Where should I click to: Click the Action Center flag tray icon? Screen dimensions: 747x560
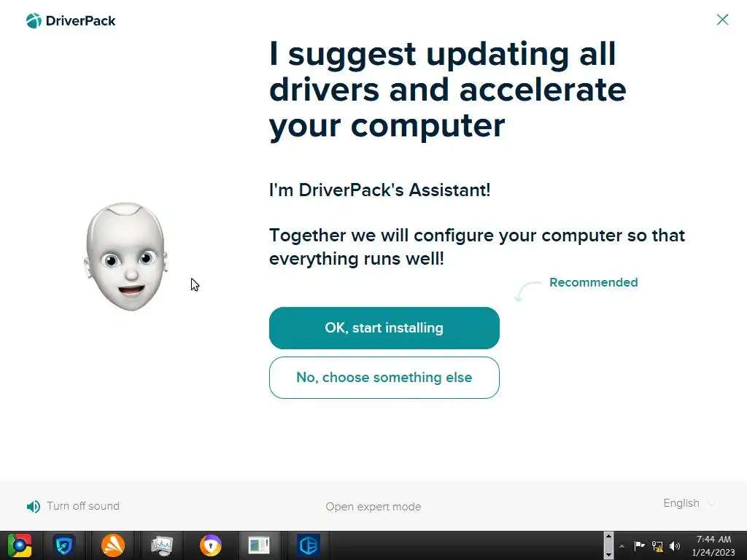[639, 545]
